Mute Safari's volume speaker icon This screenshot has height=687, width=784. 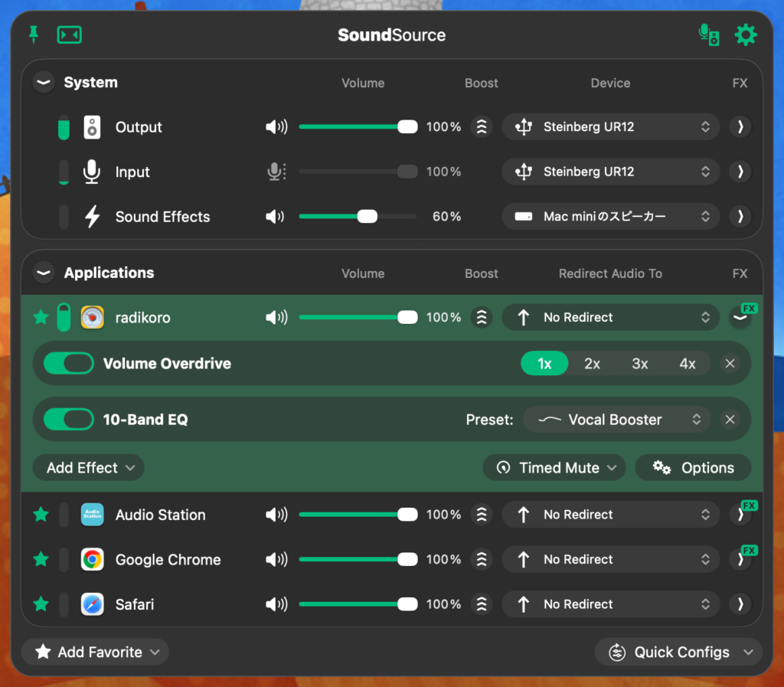coord(276,604)
